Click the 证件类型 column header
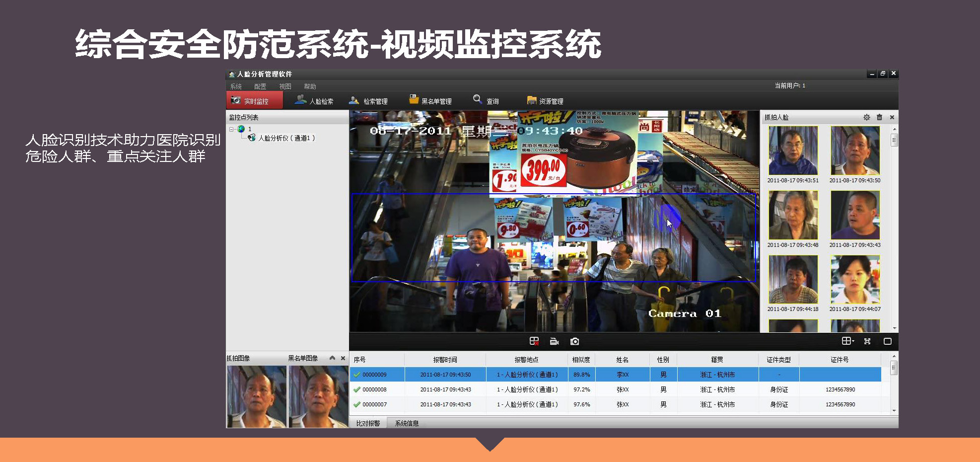The image size is (980, 462). pos(778,360)
